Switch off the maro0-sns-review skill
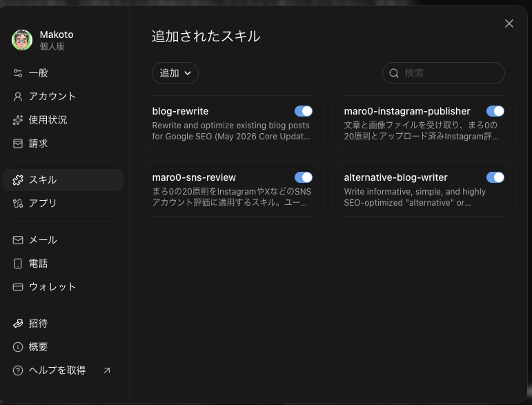The height and width of the screenshot is (405, 532). click(304, 177)
